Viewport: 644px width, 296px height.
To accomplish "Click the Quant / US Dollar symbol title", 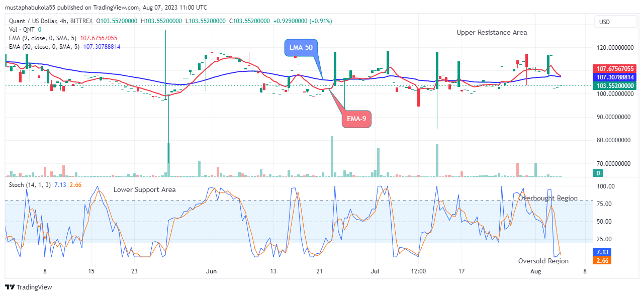I will (x=51, y=21).
